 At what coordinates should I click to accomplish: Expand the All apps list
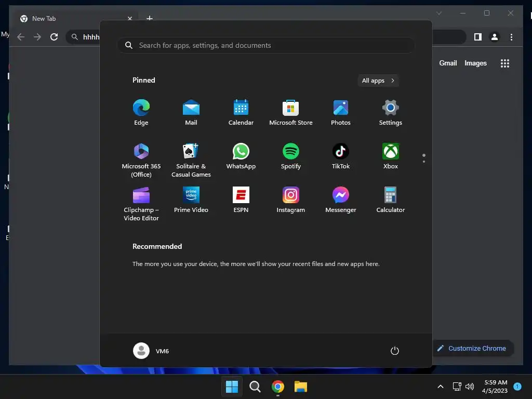pos(378,81)
